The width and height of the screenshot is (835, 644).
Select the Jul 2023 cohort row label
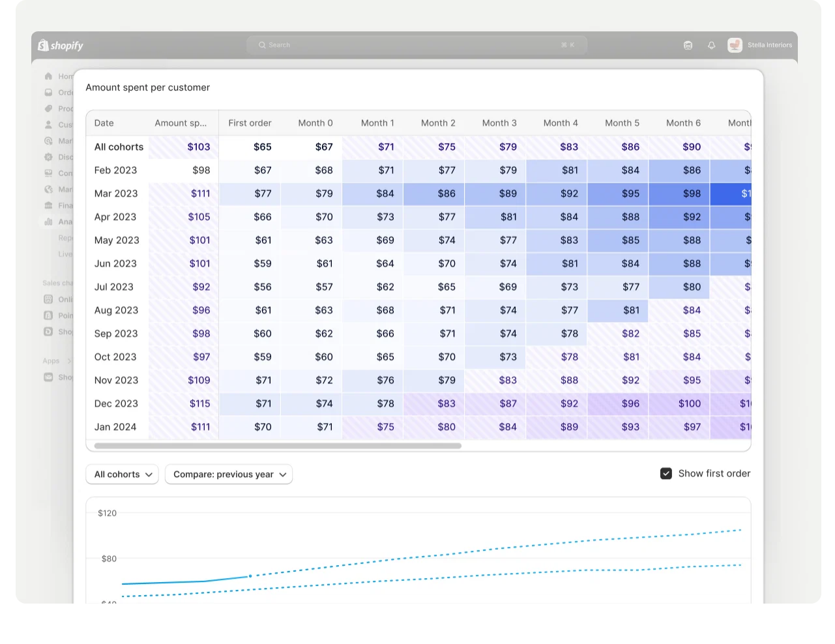tap(114, 287)
